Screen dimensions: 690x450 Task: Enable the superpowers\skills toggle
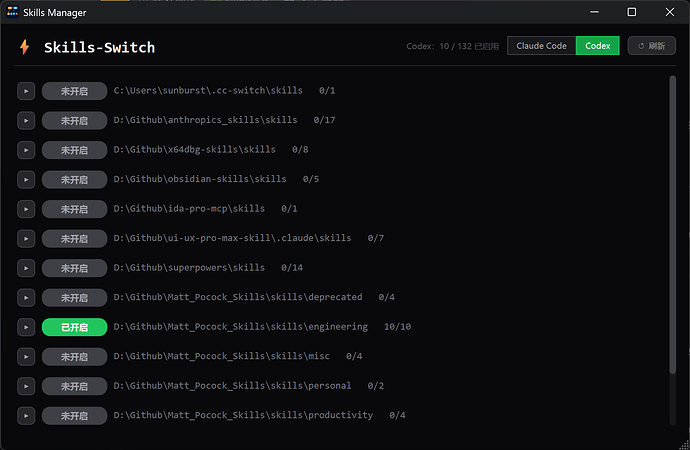pos(74,268)
